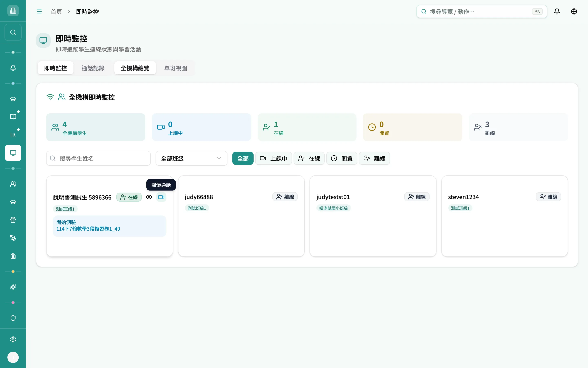The height and width of the screenshot is (368, 588).
Task: Open the sidebar AI sparkles icon
Action: 13,287
